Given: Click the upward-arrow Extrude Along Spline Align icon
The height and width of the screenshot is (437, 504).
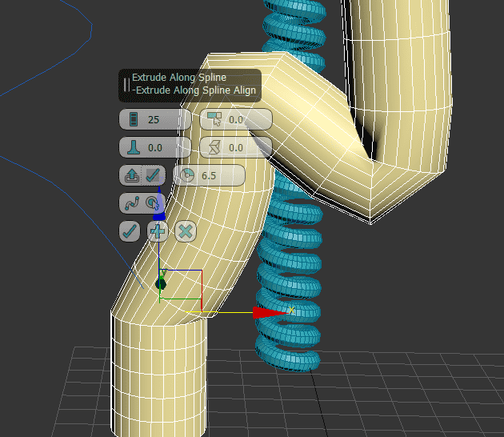Looking at the screenshot, I should pyautogui.click(x=132, y=175).
